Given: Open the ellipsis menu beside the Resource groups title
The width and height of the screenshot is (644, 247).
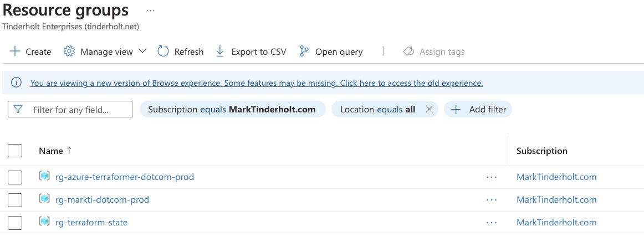Looking at the screenshot, I should pos(150,11).
